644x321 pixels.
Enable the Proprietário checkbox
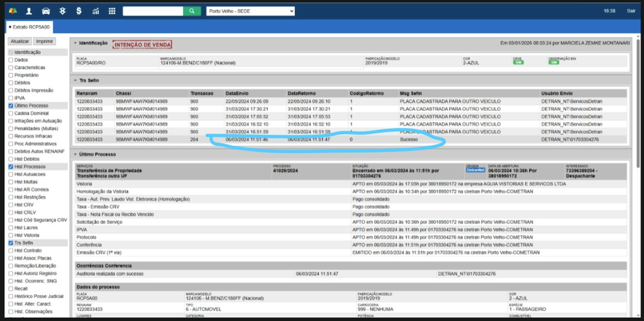click(x=11, y=75)
